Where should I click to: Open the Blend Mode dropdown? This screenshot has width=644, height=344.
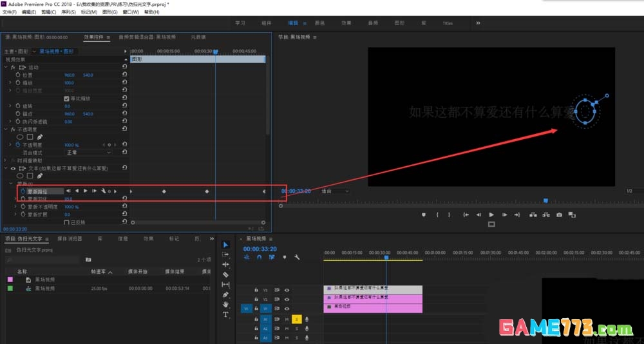tap(89, 153)
